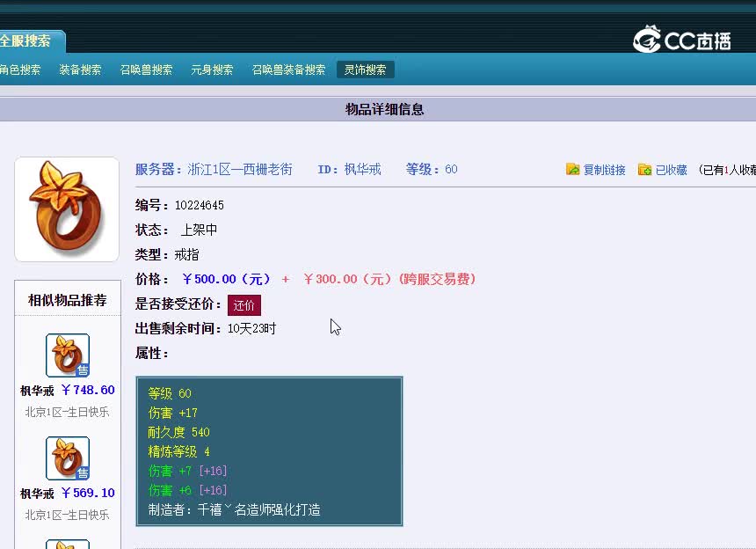Select the 灵饰搜索 tab
Screen dimensions: 756x549
(365, 70)
